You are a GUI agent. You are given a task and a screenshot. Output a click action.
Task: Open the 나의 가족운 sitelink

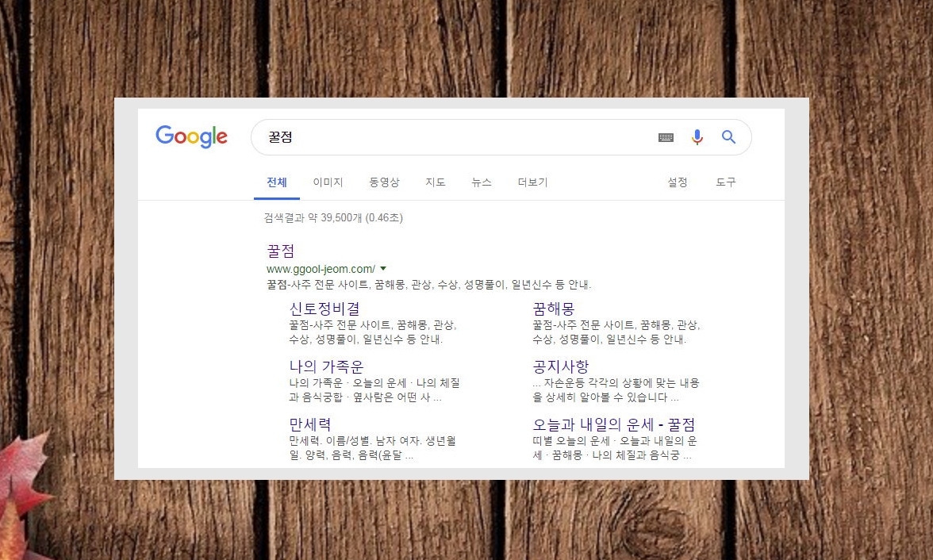pyautogui.click(x=326, y=366)
